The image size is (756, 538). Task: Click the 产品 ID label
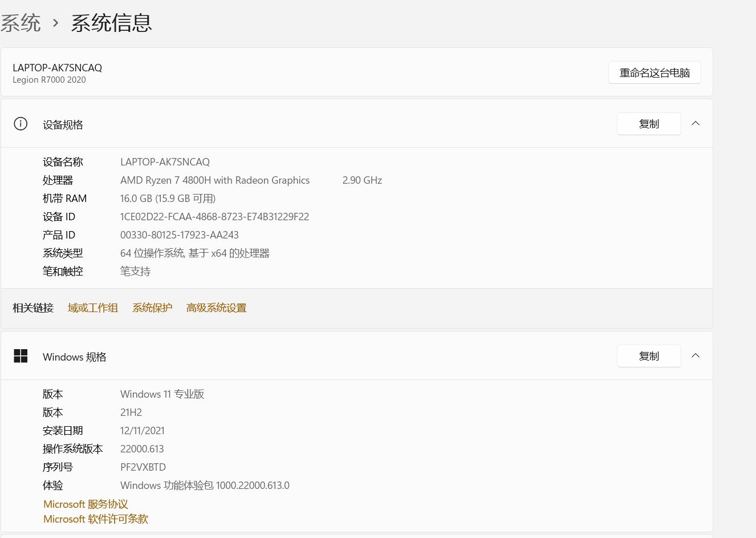coord(59,235)
